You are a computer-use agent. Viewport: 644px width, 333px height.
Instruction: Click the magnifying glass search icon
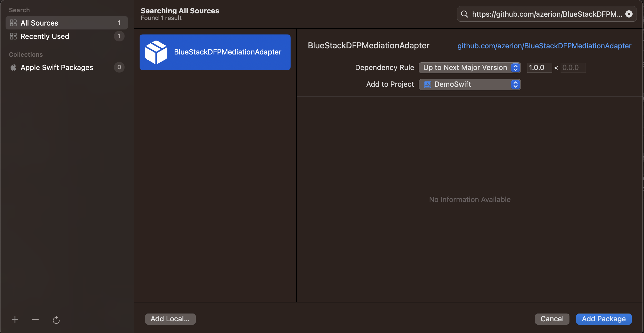pyautogui.click(x=464, y=14)
